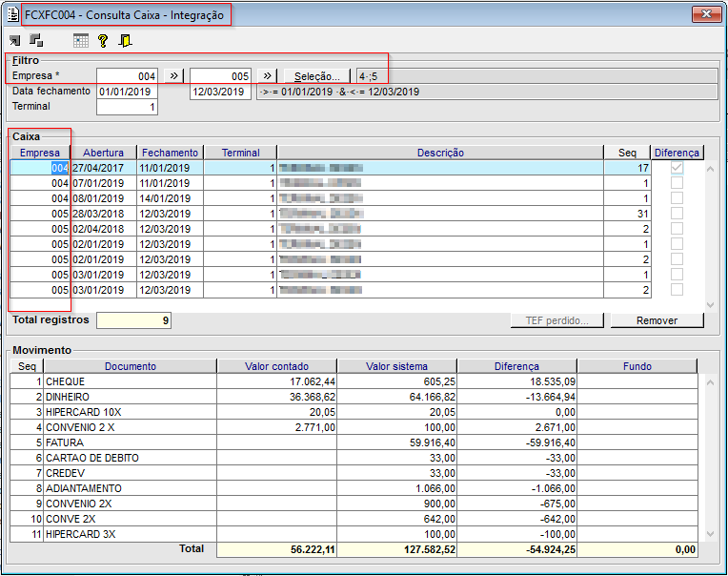Click abertura date 27/04/2017 cell
This screenshot has width=728, height=576.
click(104, 168)
